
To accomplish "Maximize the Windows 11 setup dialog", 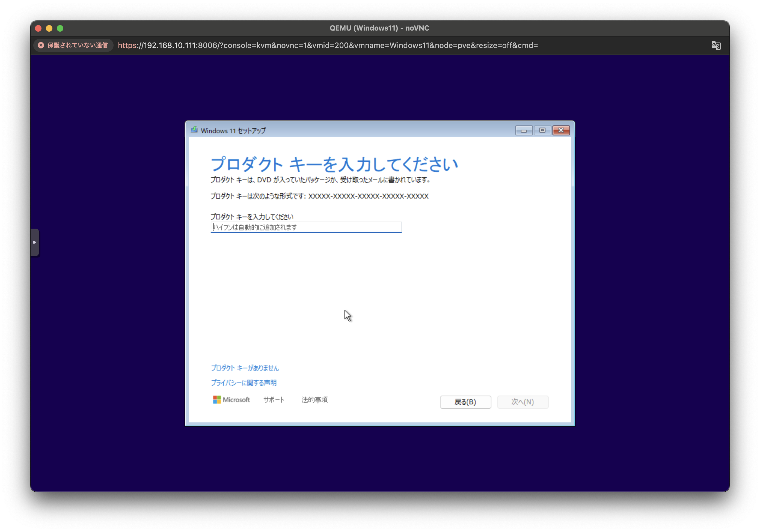I will [542, 130].
